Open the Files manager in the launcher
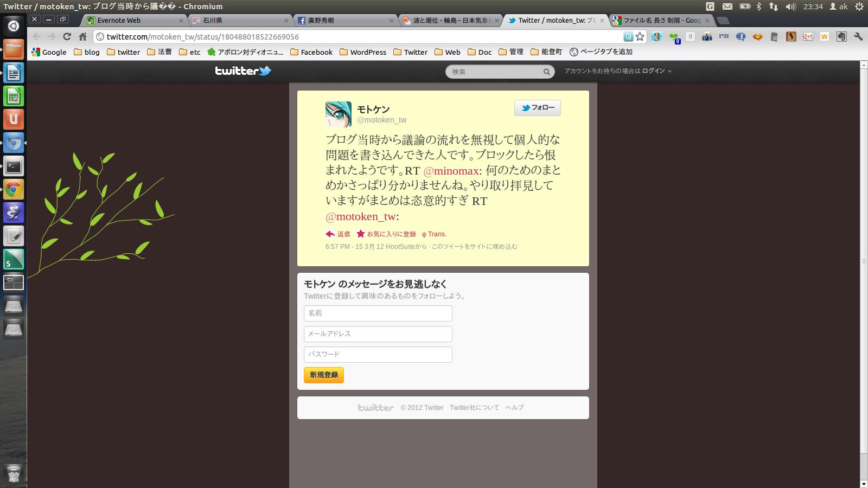 (x=14, y=49)
